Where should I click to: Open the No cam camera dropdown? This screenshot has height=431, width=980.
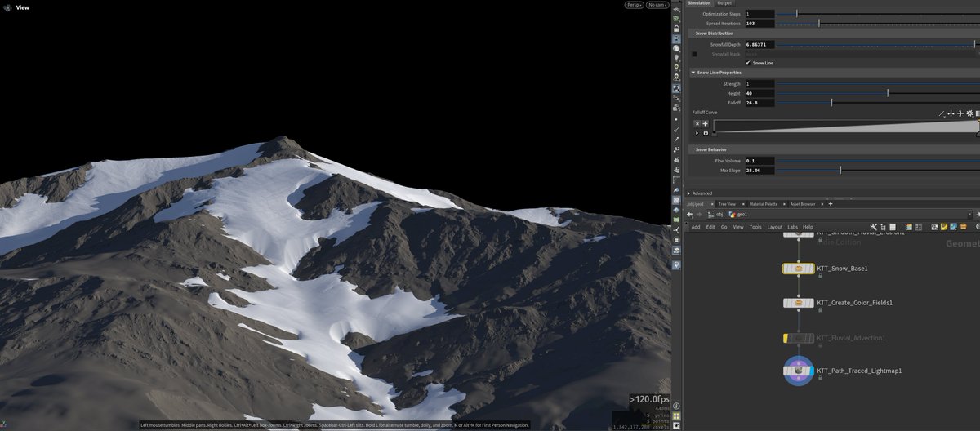657,5
